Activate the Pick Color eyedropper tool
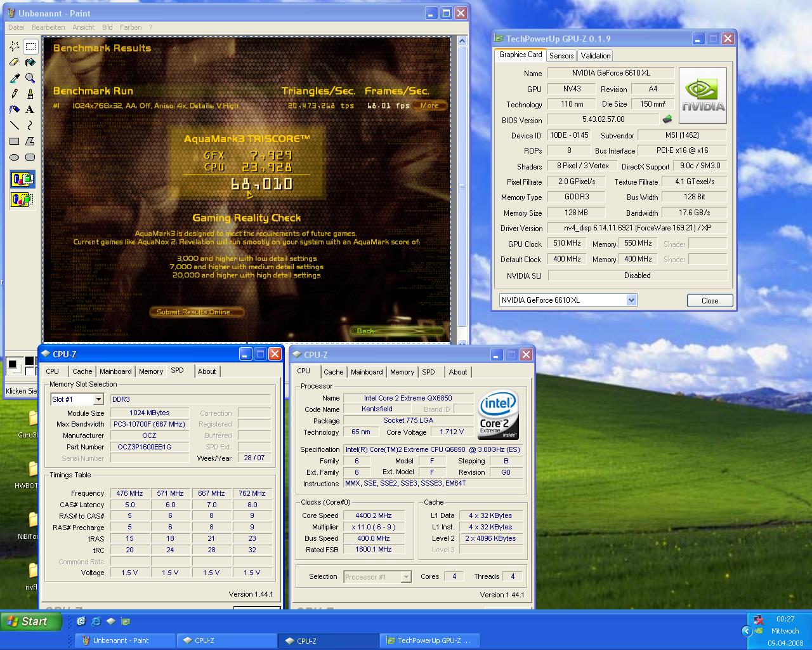 click(x=15, y=78)
